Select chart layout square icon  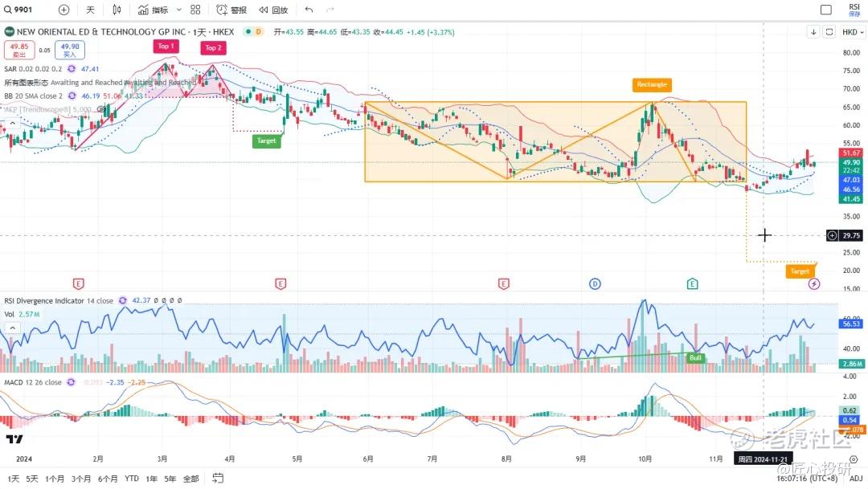coord(826,10)
